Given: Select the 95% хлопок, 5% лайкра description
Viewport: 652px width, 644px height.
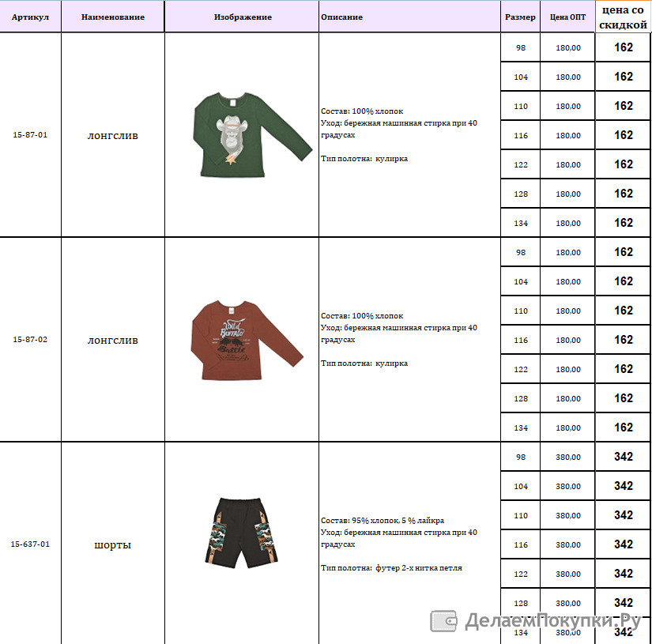Looking at the screenshot, I should tap(399, 544).
